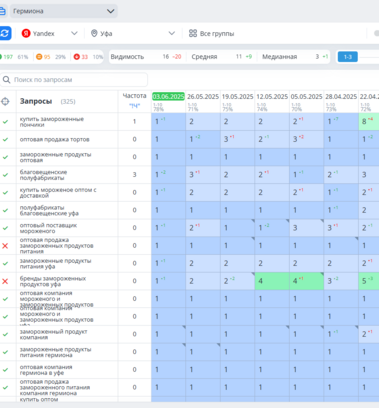Click the green 197 positions indicator

click(6, 57)
